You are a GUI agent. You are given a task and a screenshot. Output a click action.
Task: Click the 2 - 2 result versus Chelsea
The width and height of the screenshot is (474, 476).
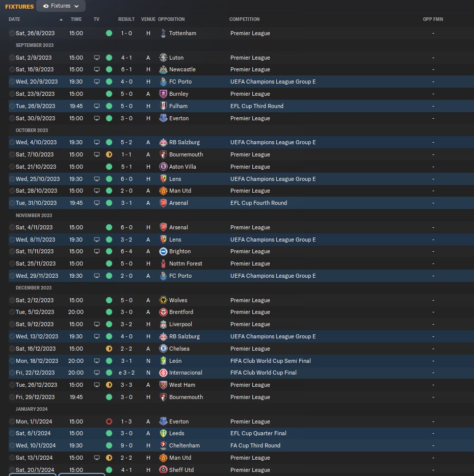[x=126, y=349]
